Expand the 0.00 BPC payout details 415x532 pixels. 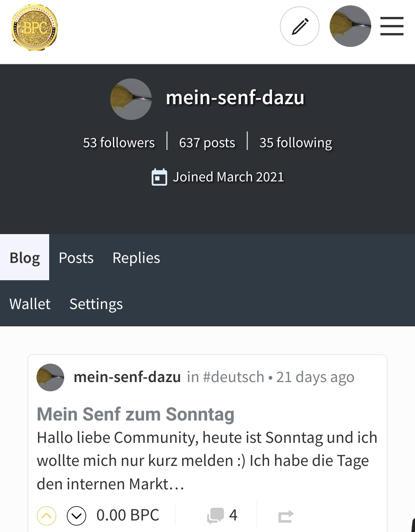click(x=128, y=515)
